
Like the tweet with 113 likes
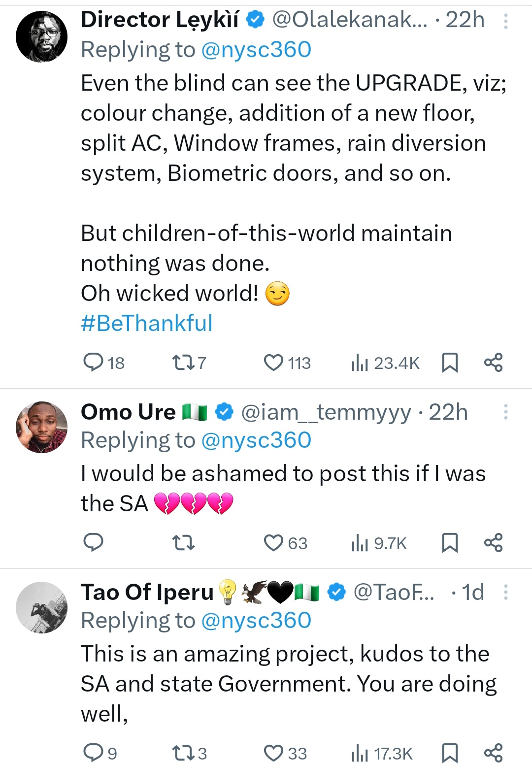click(274, 363)
